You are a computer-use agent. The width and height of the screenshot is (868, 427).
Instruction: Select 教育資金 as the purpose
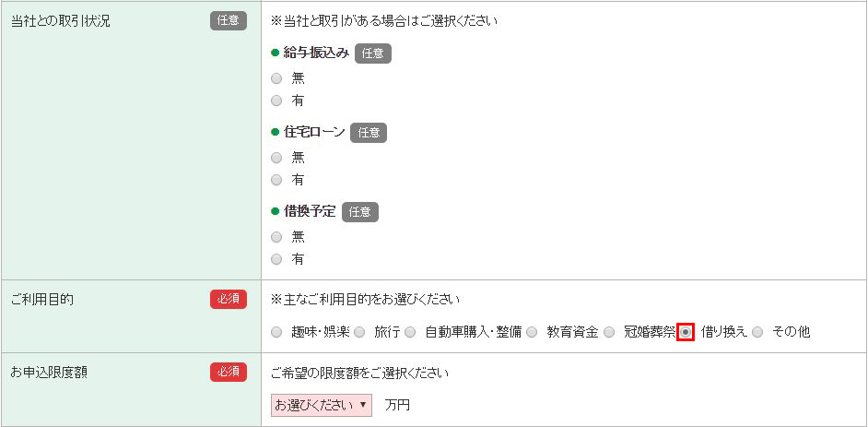(x=532, y=332)
